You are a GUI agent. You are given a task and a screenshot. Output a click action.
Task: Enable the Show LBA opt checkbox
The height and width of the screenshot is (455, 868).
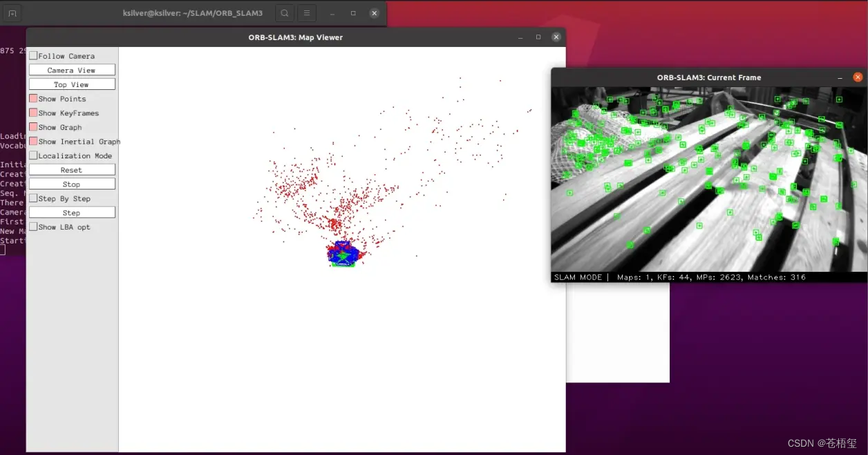tap(33, 226)
